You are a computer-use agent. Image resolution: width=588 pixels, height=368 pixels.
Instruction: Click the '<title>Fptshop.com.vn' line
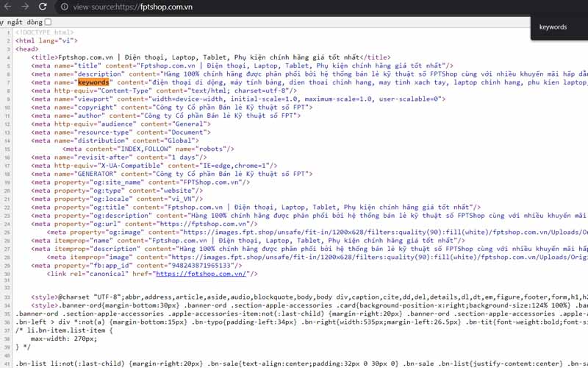click(211, 57)
